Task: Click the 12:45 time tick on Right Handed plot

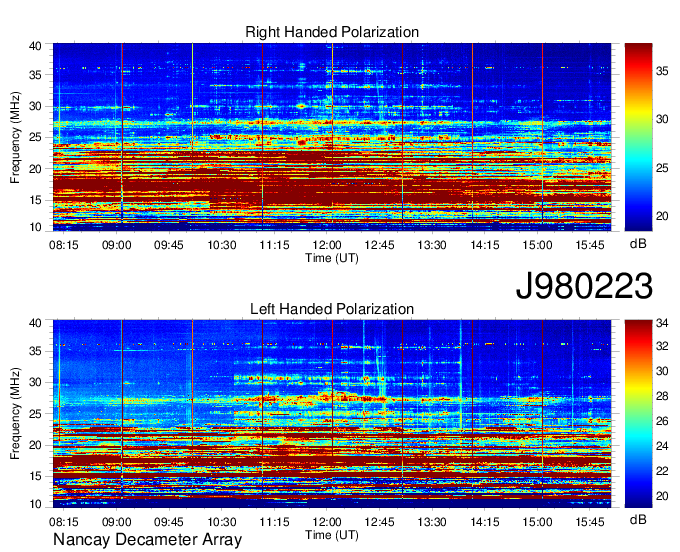Action: click(x=379, y=245)
